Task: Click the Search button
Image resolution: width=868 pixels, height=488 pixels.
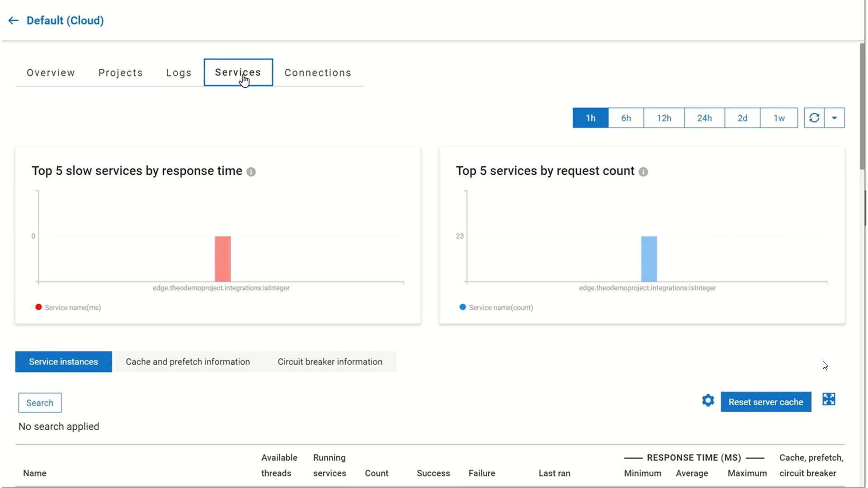Action: pyautogui.click(x=39, y=403)
